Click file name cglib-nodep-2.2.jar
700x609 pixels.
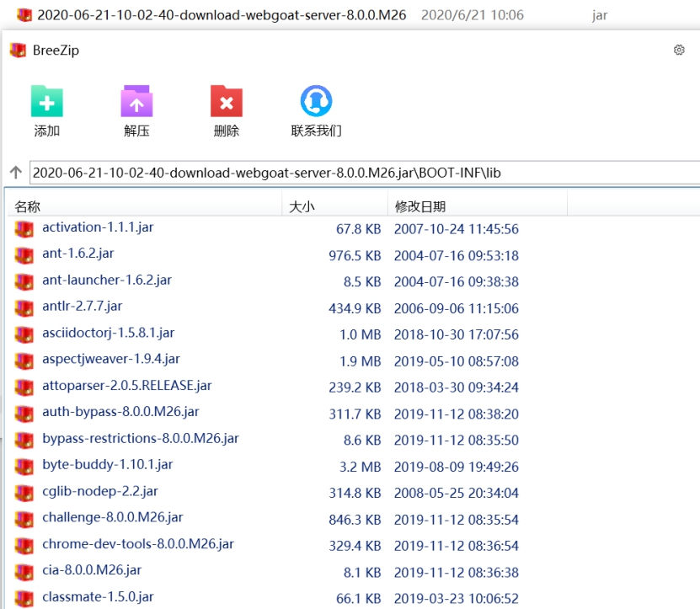tap(100, 491)
